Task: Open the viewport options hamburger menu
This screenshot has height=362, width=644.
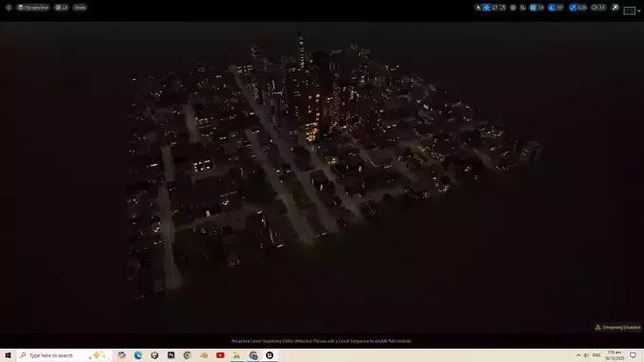Action: tap(9, 8)
